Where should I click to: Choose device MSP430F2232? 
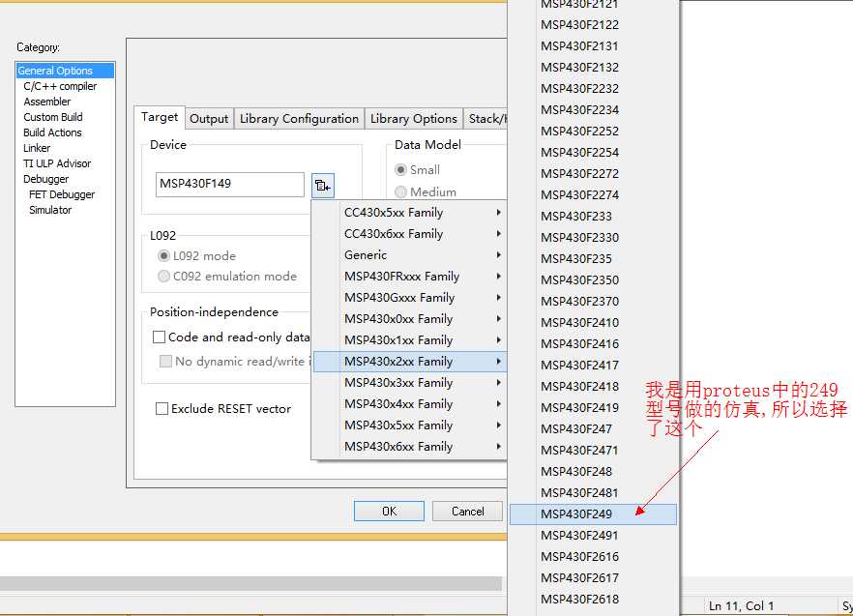click(x=593, y=88)
